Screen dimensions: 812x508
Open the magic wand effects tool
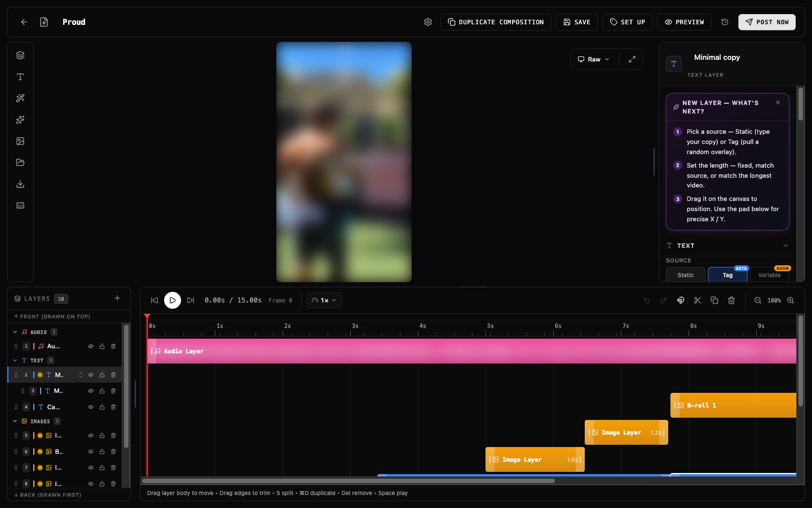click(20, 98)
